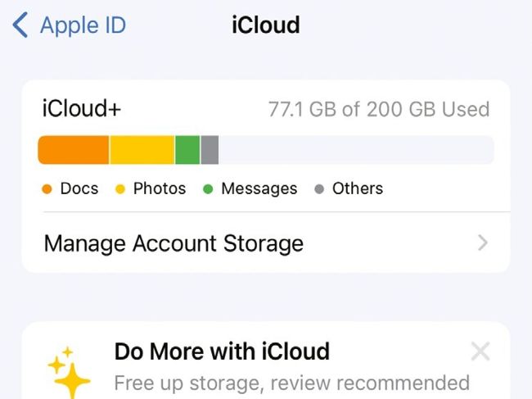Click the gray Others legend dot
This screenshot has width=532, height=399.
(319, 189)
